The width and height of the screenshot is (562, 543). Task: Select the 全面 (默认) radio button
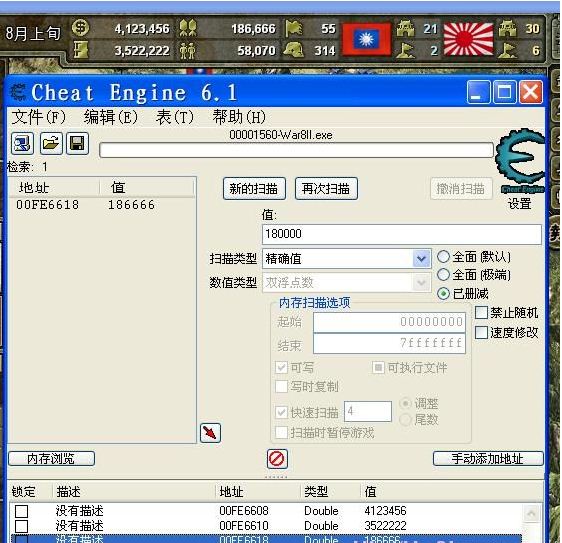(x=443, y=257)
